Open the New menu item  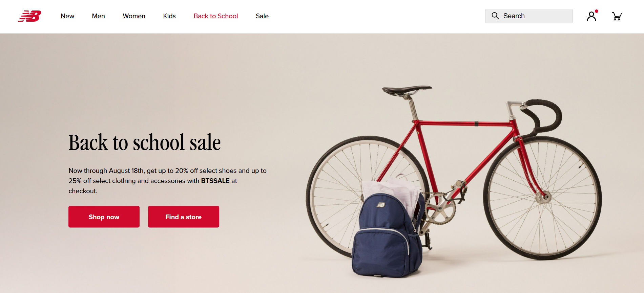pos(67,16)
